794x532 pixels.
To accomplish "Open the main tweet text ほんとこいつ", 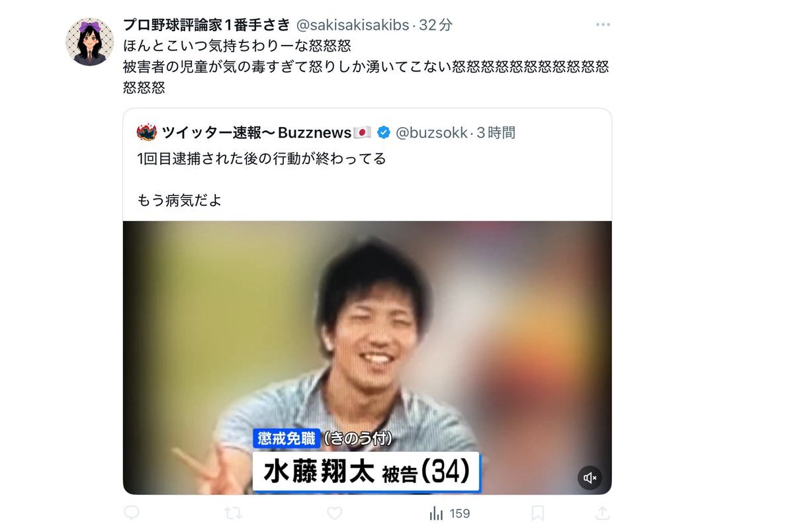I will [236, 46].
